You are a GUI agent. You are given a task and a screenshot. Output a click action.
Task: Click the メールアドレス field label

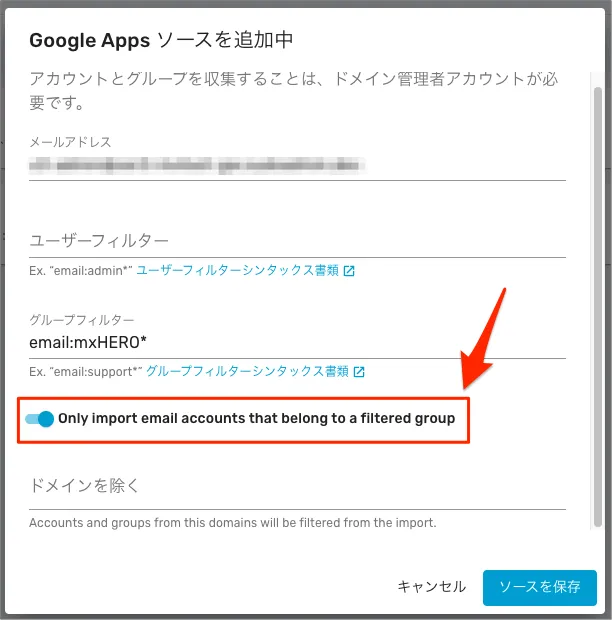(x=70, y=142)
